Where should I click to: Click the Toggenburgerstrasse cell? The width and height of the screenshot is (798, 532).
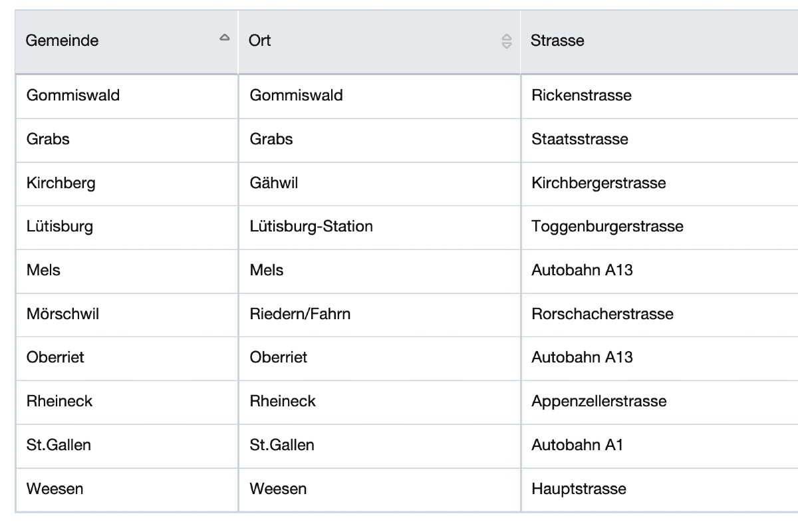607,226
